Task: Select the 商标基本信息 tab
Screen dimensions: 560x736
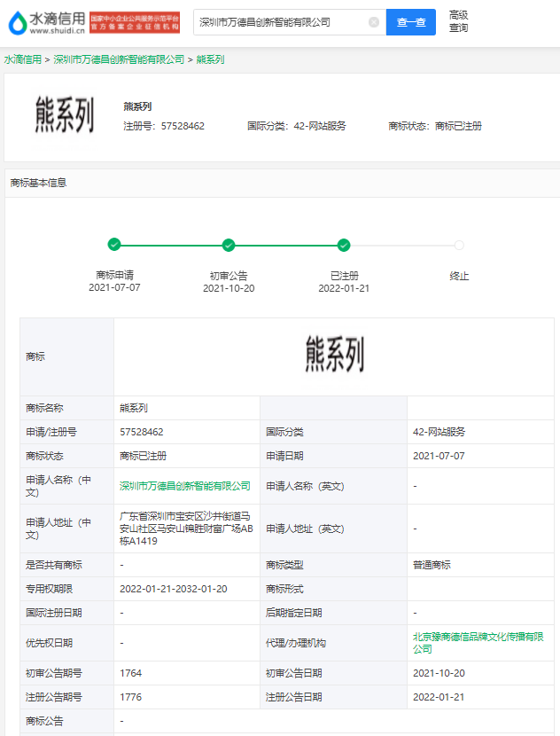Action: click(38, 183)
